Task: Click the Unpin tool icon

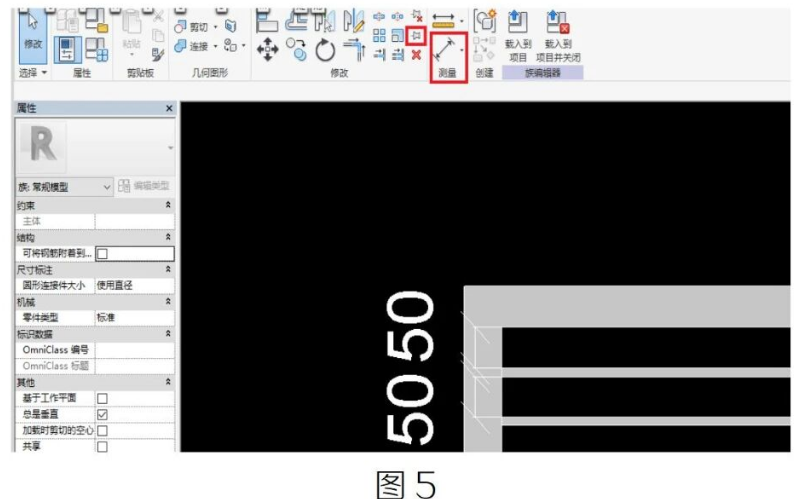Action: click(x=417, y=17)
